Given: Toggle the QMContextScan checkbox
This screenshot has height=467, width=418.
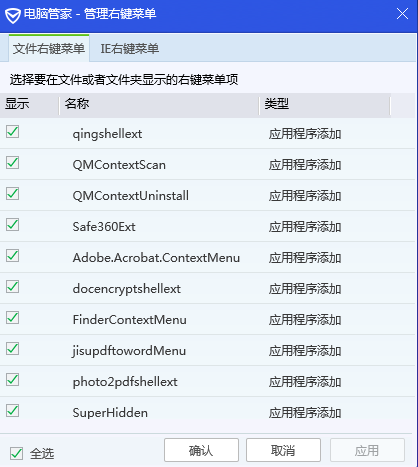Looking at the screenshot, I should click(x=12, y=163).
